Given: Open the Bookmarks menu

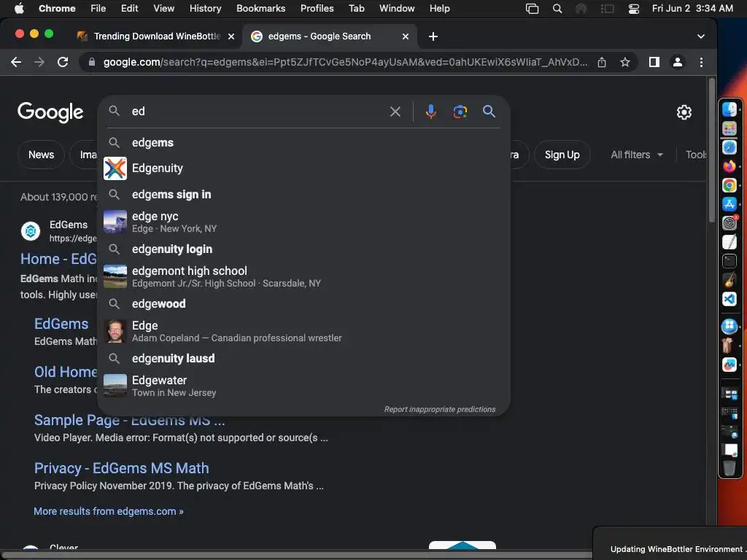Looking at the screenshot, I should 260,9.
